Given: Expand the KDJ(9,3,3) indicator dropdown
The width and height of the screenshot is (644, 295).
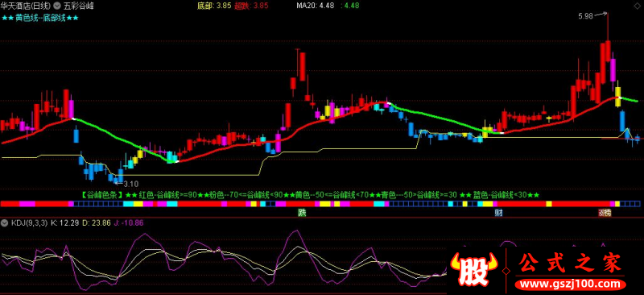Looking at the screenshot, I should click(5, 222).
